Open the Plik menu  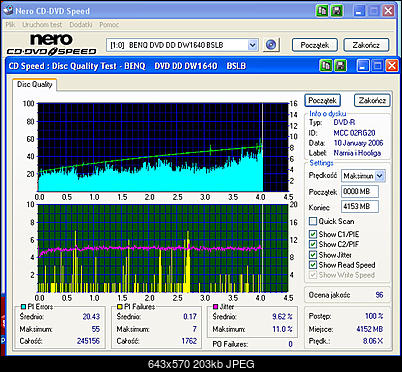click(11, 25)
